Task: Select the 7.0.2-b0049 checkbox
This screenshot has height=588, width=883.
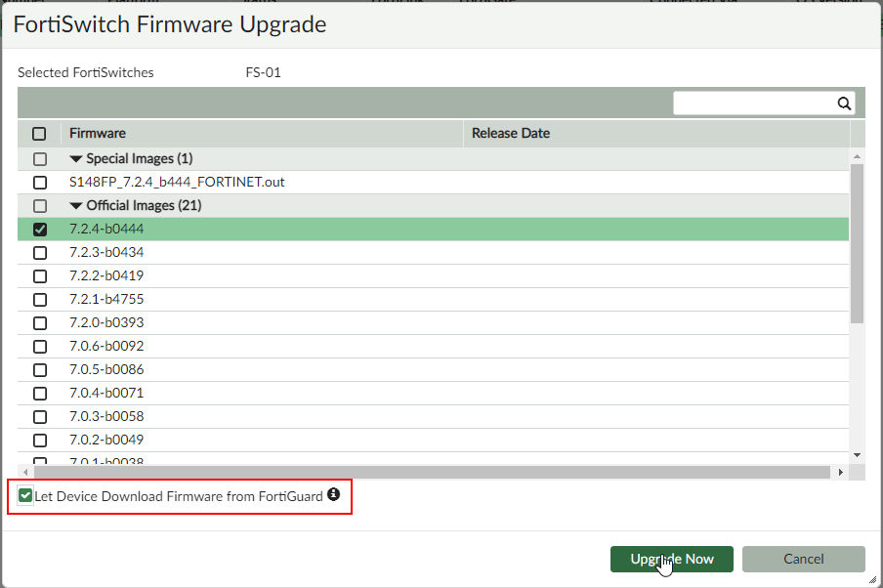Action: tap(39, 441)
